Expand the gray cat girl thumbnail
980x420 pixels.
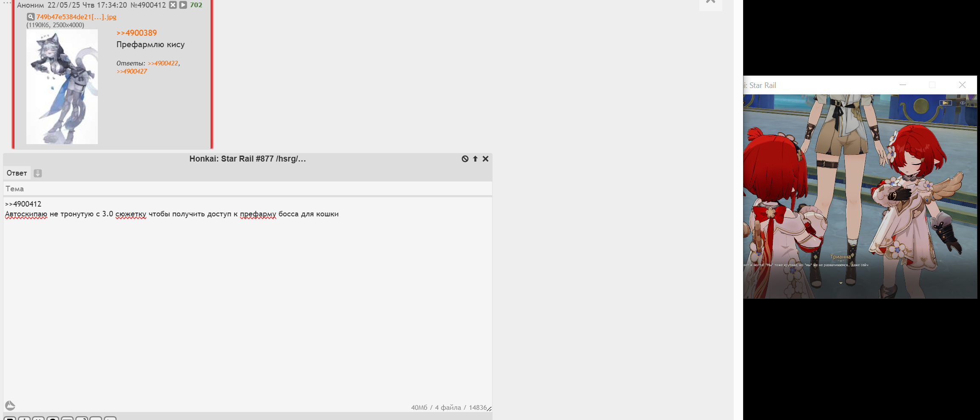click(x=62, y=87)
